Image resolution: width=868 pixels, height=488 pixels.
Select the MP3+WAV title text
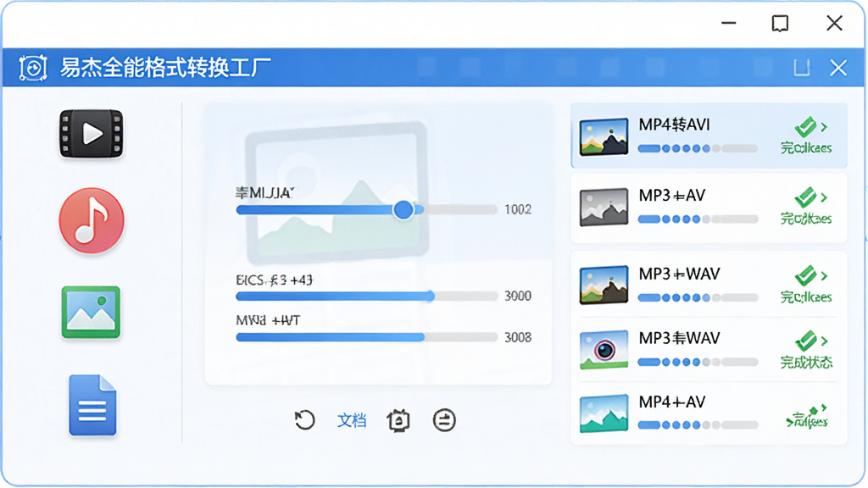(x=679, y=274)
